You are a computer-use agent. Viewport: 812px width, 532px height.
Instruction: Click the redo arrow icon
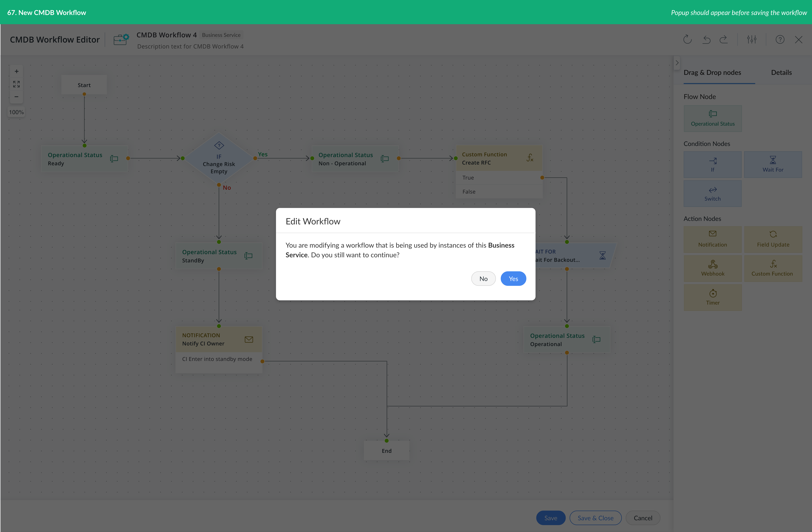tap(724, 40)
